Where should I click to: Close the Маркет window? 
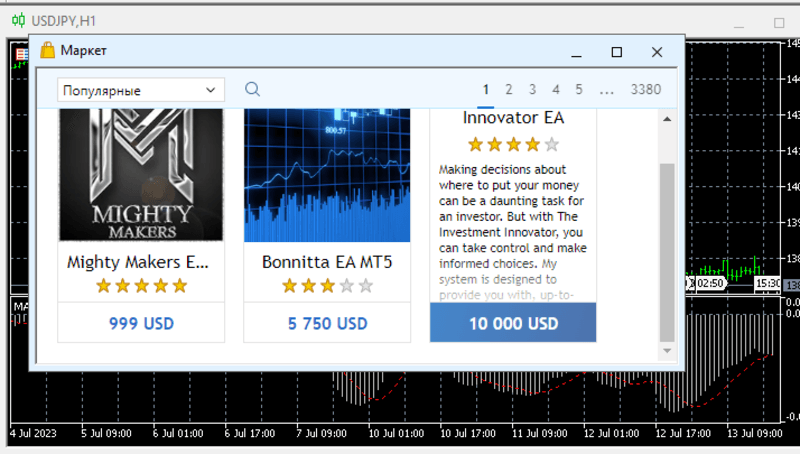(x=657, y=52)
